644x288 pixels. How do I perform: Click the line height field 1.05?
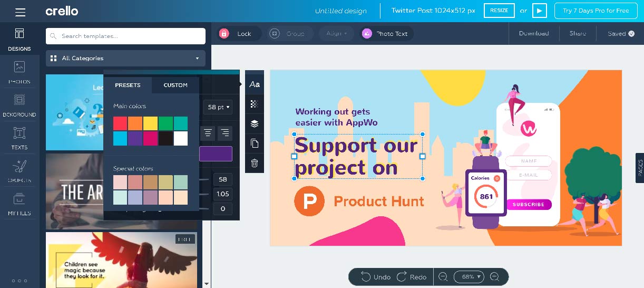click(x=222, y=194)
